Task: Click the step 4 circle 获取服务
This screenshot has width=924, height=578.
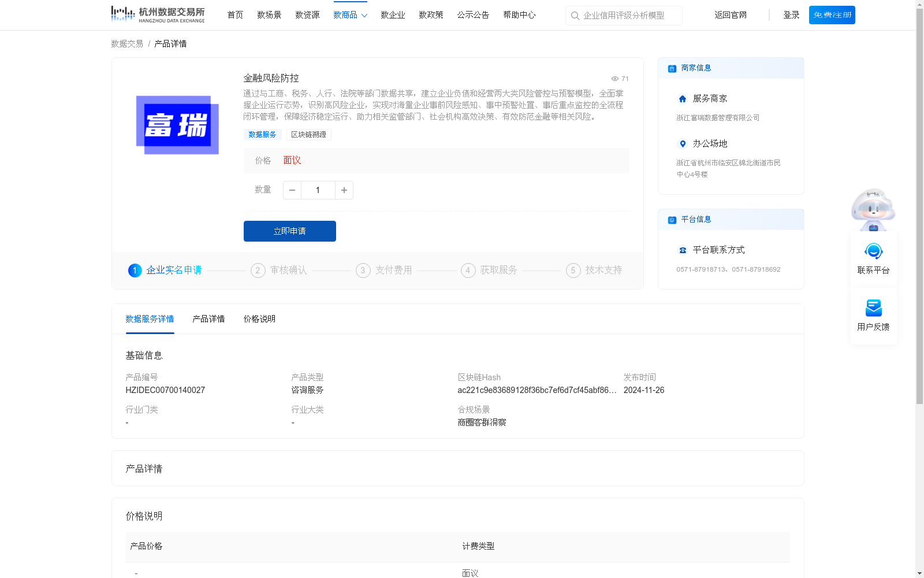Action: 468,271
